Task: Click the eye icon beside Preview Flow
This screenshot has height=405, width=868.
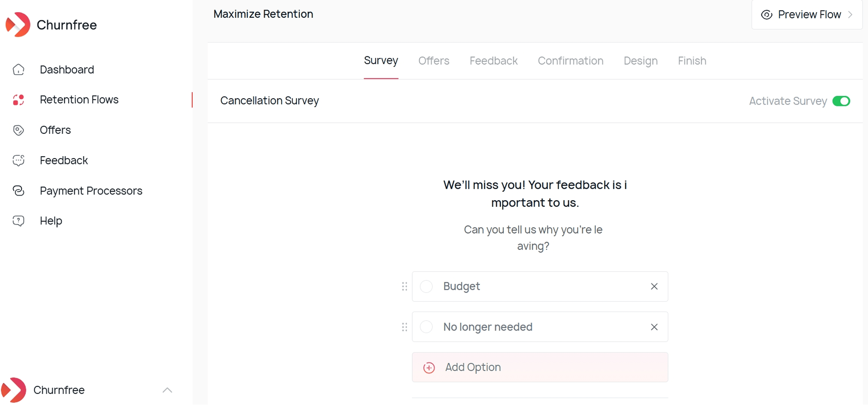Action: pyautogui.click(x=766, y=14)
